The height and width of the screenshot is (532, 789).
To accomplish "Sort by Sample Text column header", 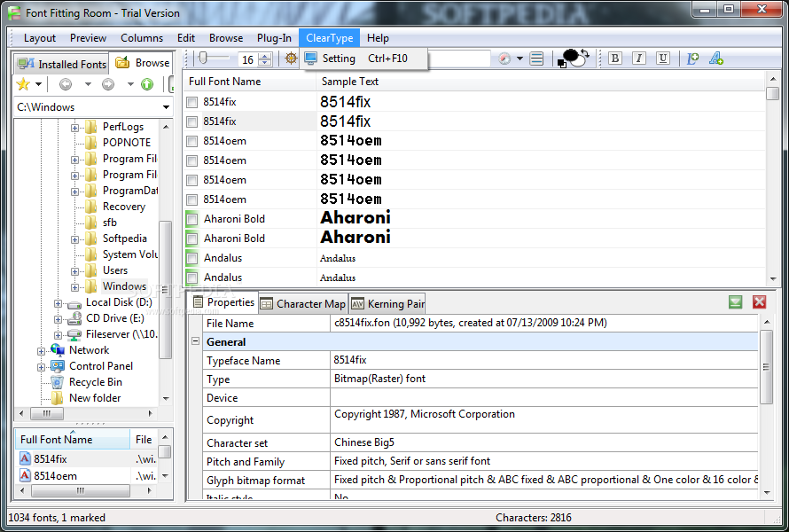I will coord(541,82).
